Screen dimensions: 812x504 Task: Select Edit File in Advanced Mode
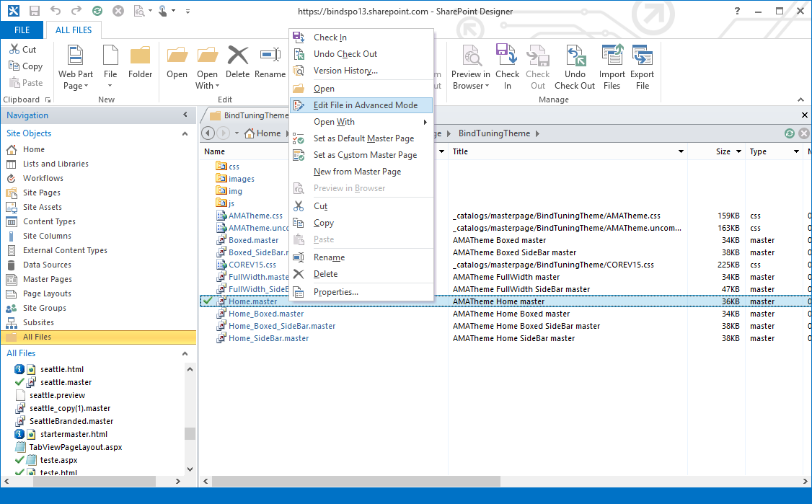(361, 105)
